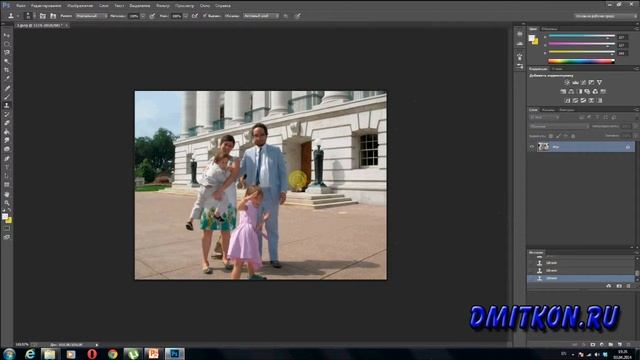Viewport: 640px width, 360px height.
Task: Open the layer filter kind dropdown
Action: point(545,118)
